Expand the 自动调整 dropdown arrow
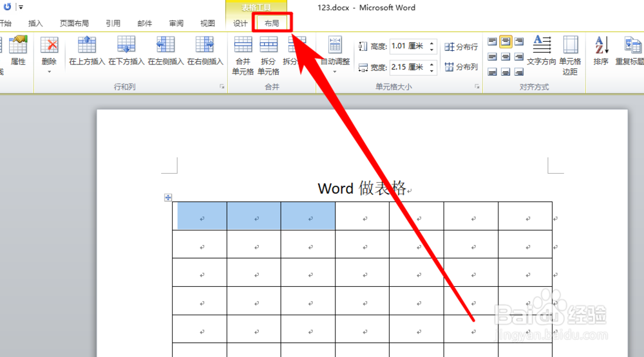 point(335,72)
